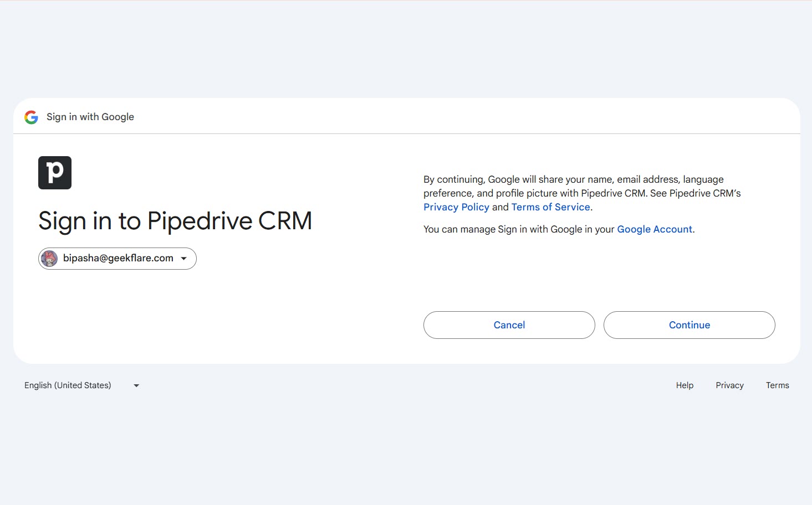The image size is (812, 505).
Task: Click the Pipedrive P logo icon
Action: (x=55, y=173)
